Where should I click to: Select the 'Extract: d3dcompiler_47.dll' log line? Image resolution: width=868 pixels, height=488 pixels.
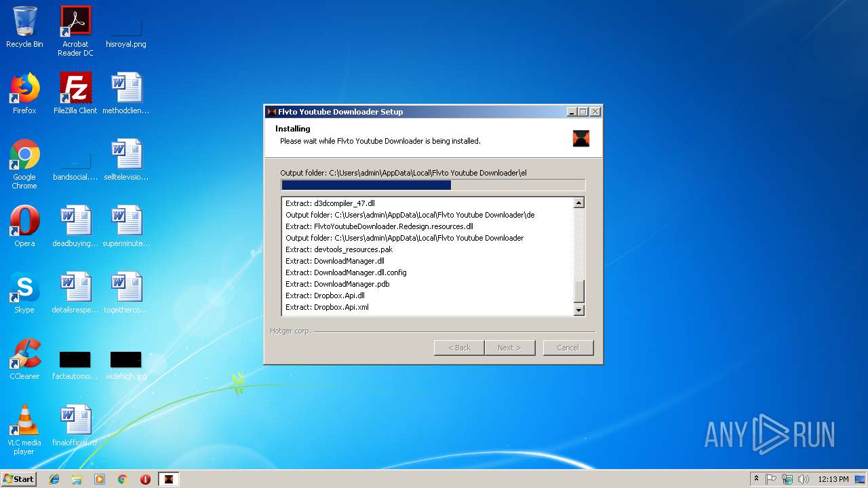click(330, 203)
